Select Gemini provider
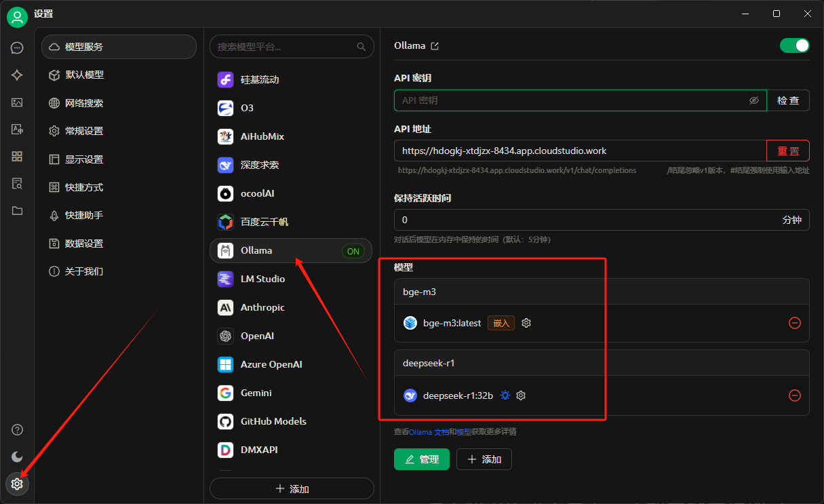 292,393
